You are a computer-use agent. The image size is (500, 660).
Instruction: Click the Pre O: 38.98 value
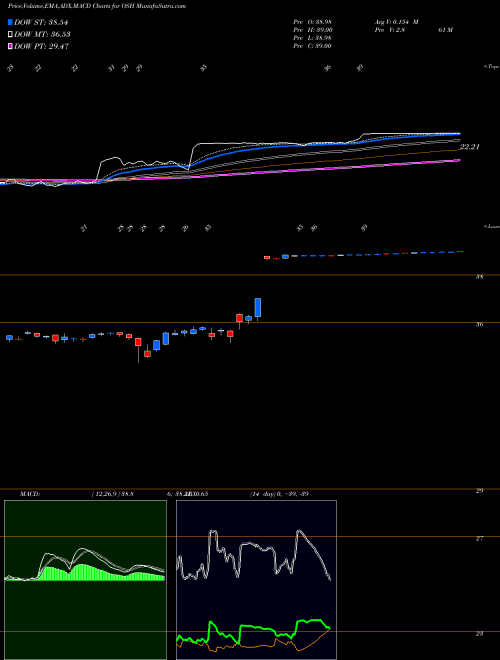click(x=312, y=22)
